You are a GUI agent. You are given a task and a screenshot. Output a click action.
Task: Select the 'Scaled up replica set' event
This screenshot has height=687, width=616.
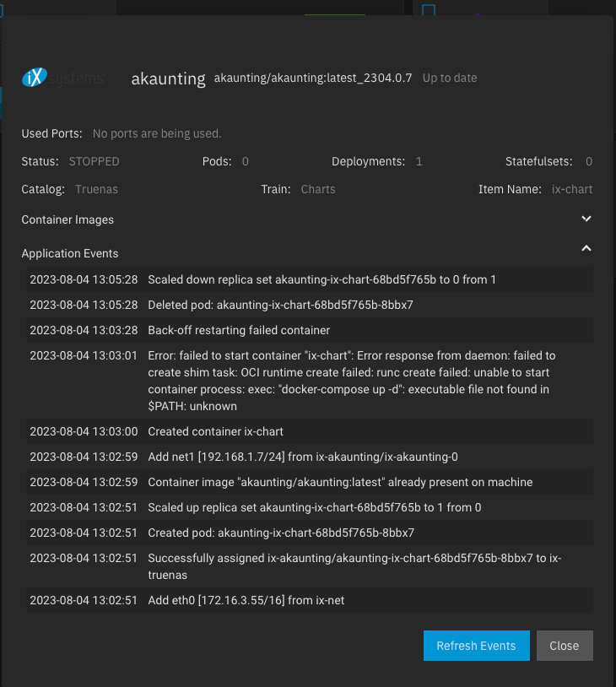pyautogui.click(x=310, y=508)
